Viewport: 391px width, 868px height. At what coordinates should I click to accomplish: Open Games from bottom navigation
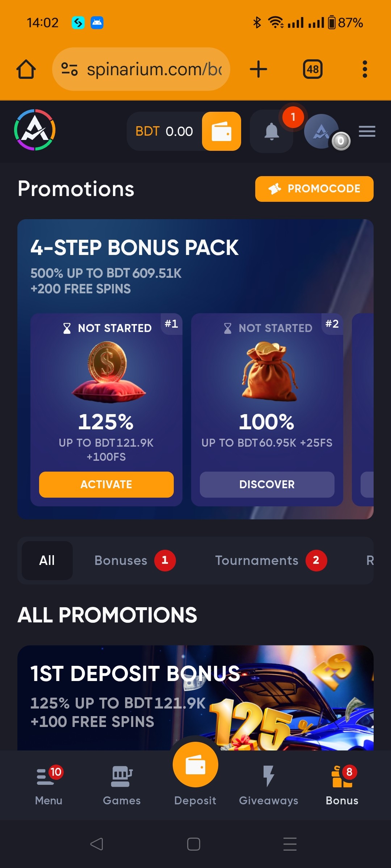[x=122, y=786]
